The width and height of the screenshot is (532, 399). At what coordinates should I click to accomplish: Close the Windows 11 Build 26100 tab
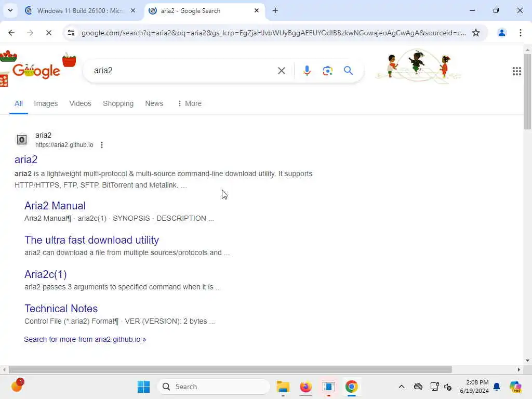(x=133, y=10)
